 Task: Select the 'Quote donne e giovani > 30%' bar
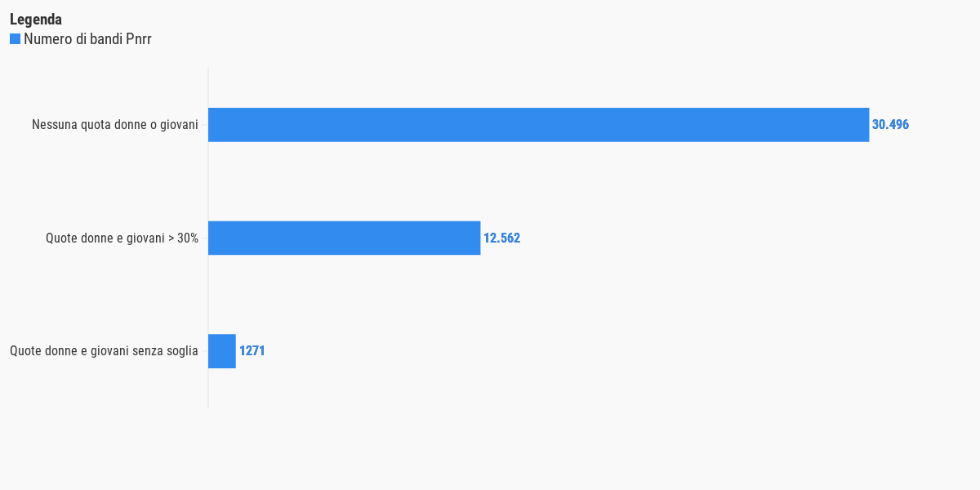pos(345,238)
